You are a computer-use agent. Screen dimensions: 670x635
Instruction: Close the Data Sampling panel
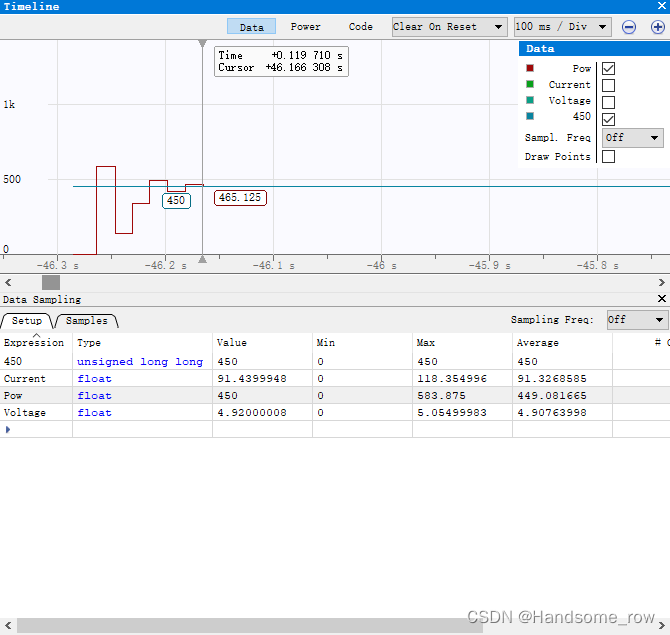pos(661,299)
